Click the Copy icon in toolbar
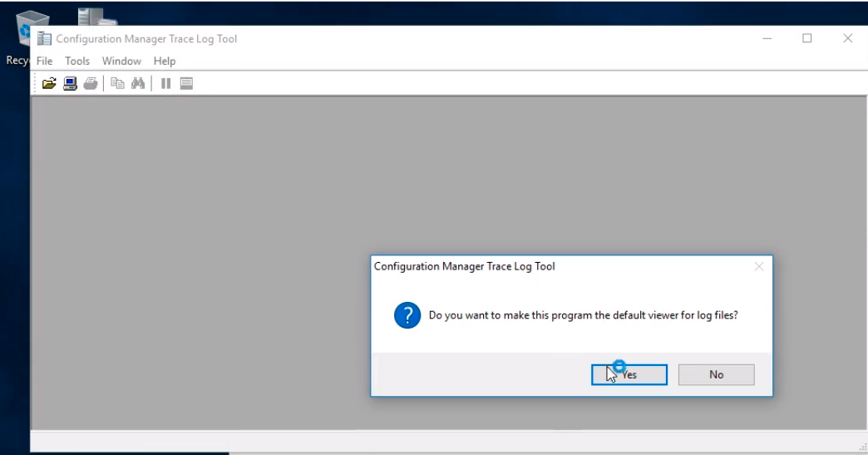868x455 pixels. click(117, 83)
